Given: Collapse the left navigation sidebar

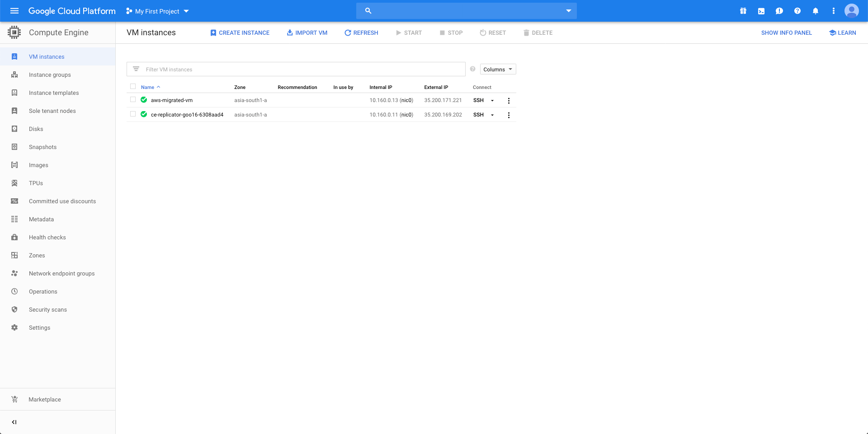Looking at the screenshot, I should pos(14,422).
